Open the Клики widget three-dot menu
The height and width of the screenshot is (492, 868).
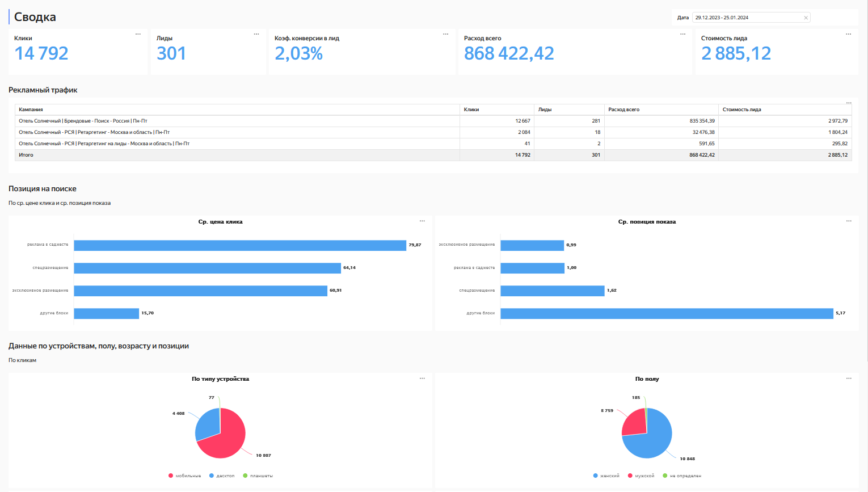(x=138, y=34)
